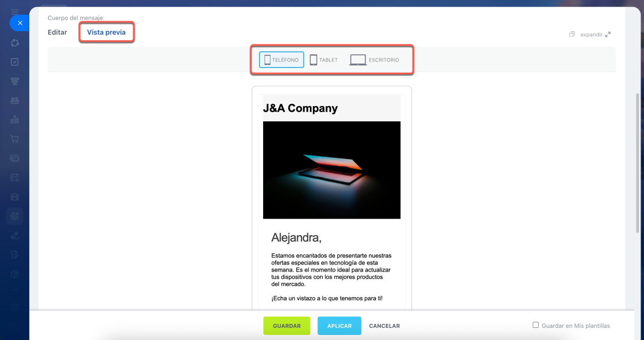Close the slider panel with the X button
This screenshot has height=340, width=644.
click(20, 23)
